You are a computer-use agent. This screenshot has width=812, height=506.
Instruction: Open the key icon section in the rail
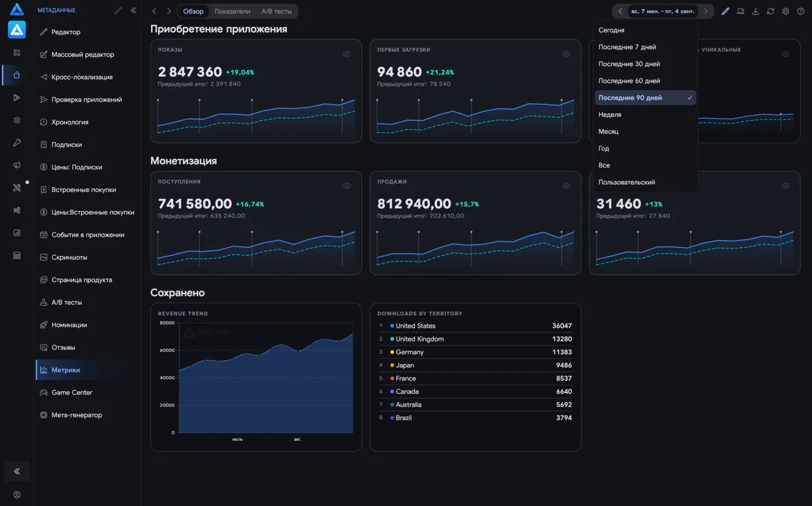[17, 143]
